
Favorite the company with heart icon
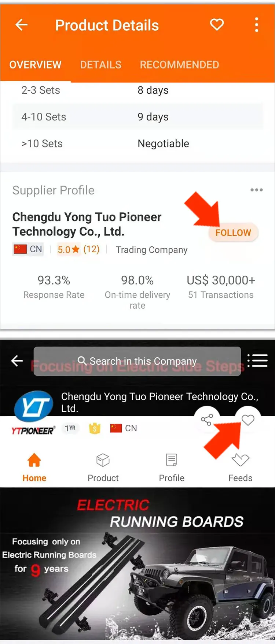(248, 420)
